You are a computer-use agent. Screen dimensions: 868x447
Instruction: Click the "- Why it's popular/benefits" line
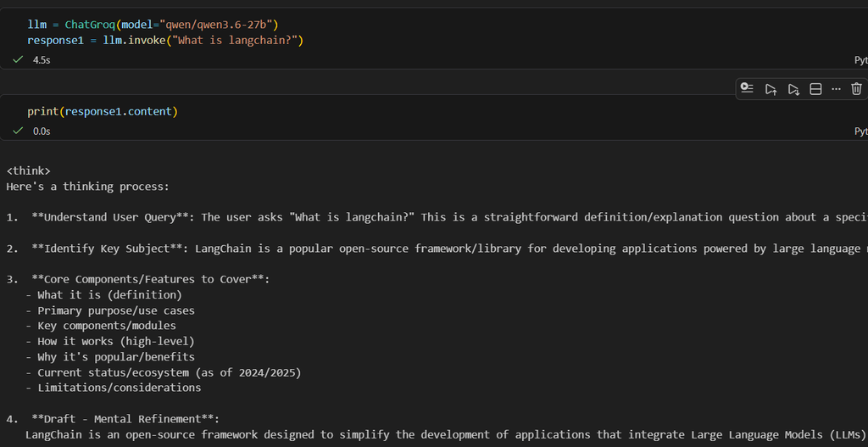click(x=109, y=357)
